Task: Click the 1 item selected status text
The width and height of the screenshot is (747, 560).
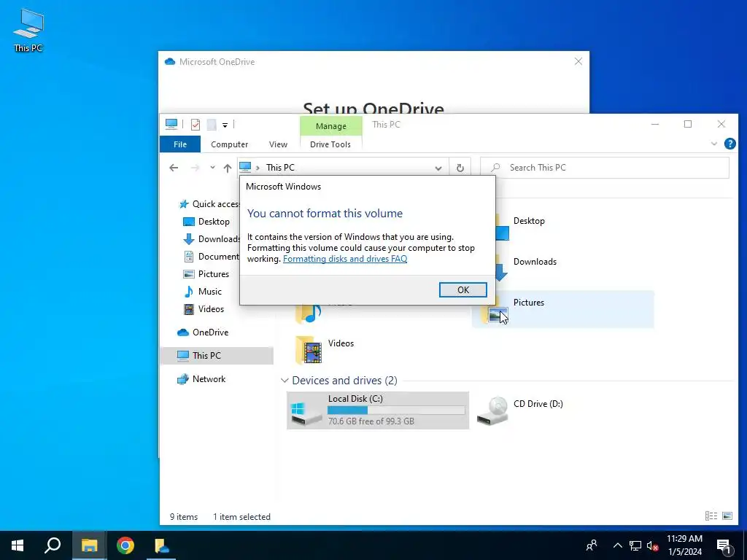Action: pos(241,517)
